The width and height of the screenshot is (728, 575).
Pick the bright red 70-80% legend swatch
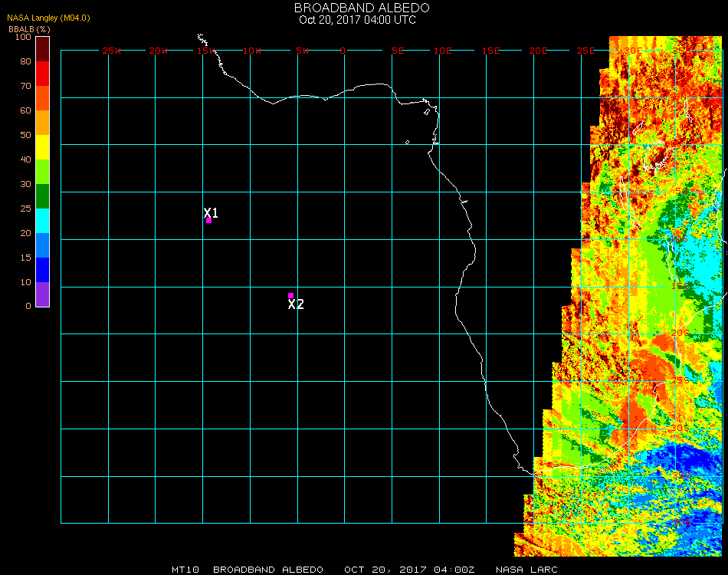[x=42, y=74]
